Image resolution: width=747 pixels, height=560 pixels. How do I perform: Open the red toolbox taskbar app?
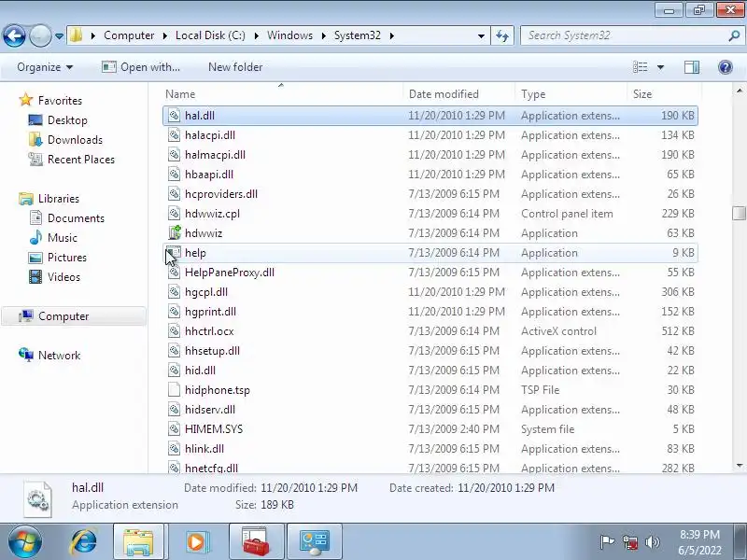[256, 542]
